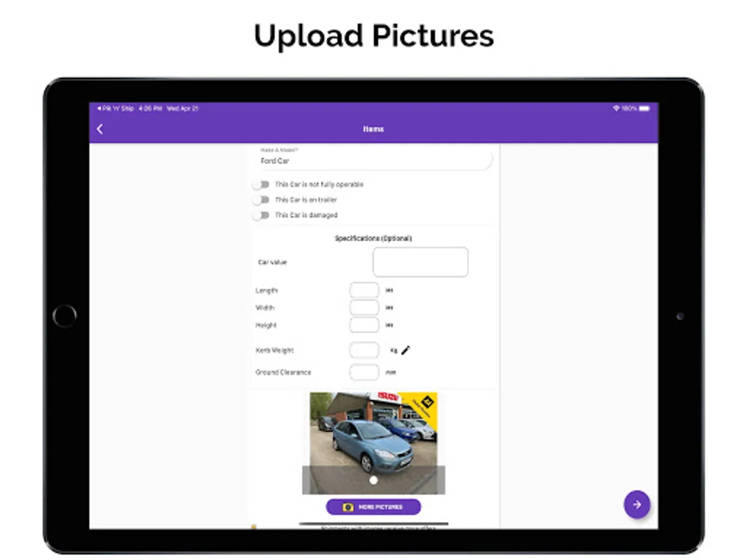Click the purple forward arrow button
The width and height of the screenshot is (747, 560).
pyautogui.click(x=637, y=505)
